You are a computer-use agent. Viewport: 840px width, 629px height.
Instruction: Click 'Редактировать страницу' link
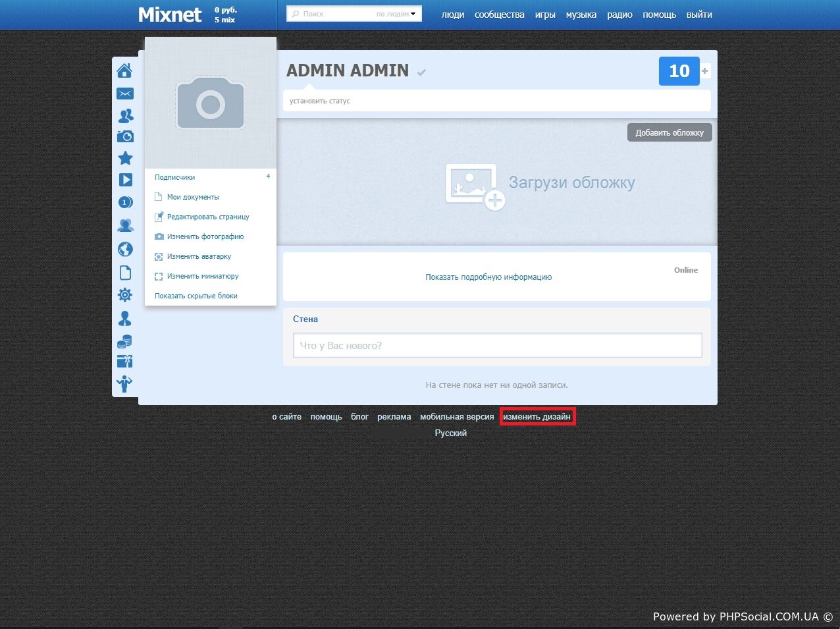click(208, 217)
